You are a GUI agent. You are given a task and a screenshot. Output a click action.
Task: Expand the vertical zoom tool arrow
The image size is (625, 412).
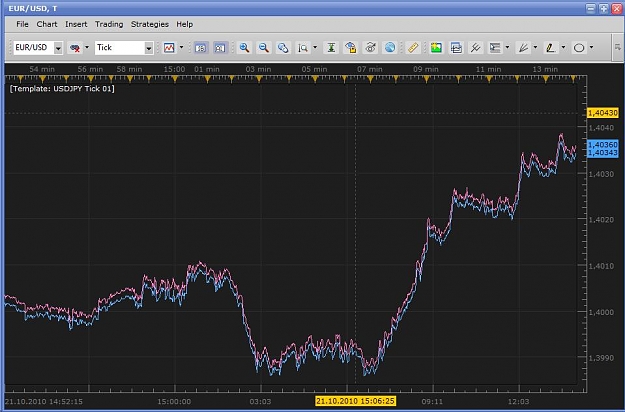coord(315,47)
